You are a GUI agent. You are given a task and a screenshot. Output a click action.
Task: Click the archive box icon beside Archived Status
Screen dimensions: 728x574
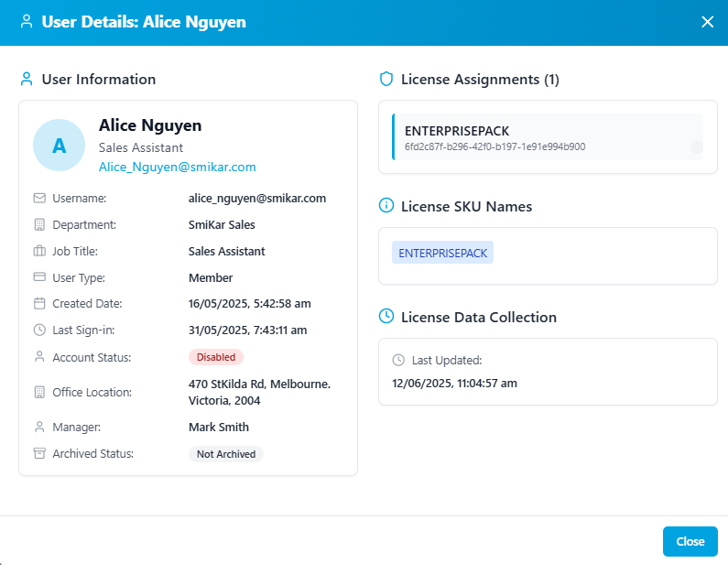coord(39,453)
